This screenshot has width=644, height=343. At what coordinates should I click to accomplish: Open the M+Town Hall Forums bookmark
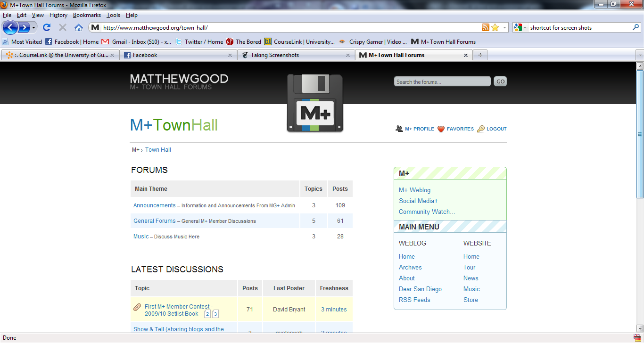[444, 41]
